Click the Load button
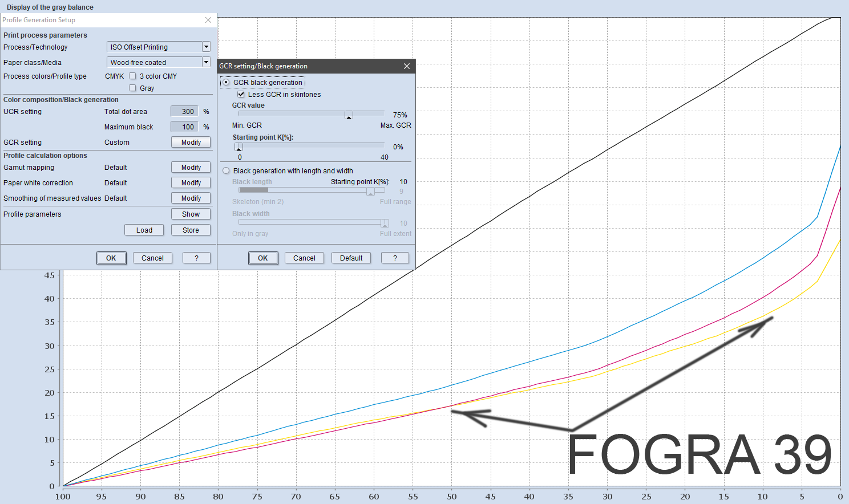The width and height of the screenshot is (849, 504). (144, 230)
